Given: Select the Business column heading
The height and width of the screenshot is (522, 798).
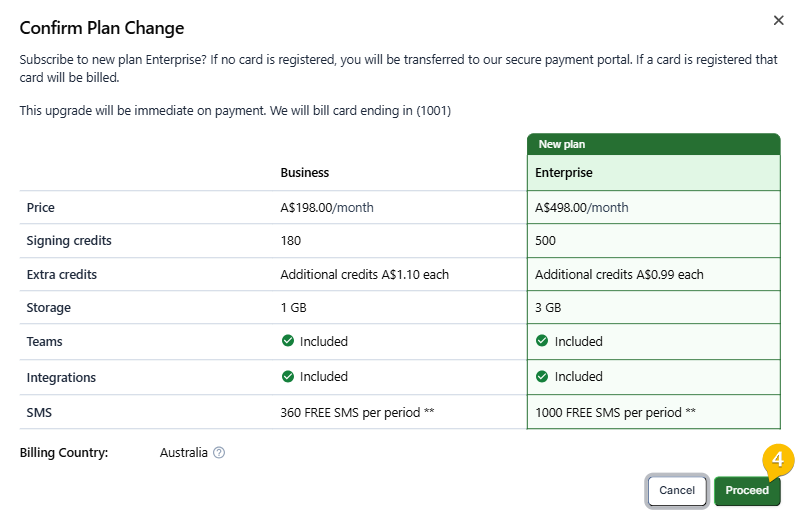Looking at the screenshot, I should point(304,172).
